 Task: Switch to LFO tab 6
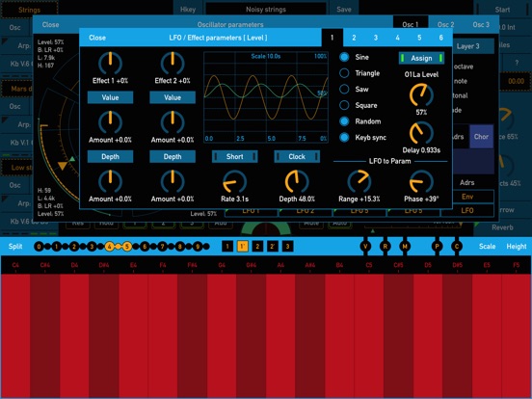(x=441, y=38)
